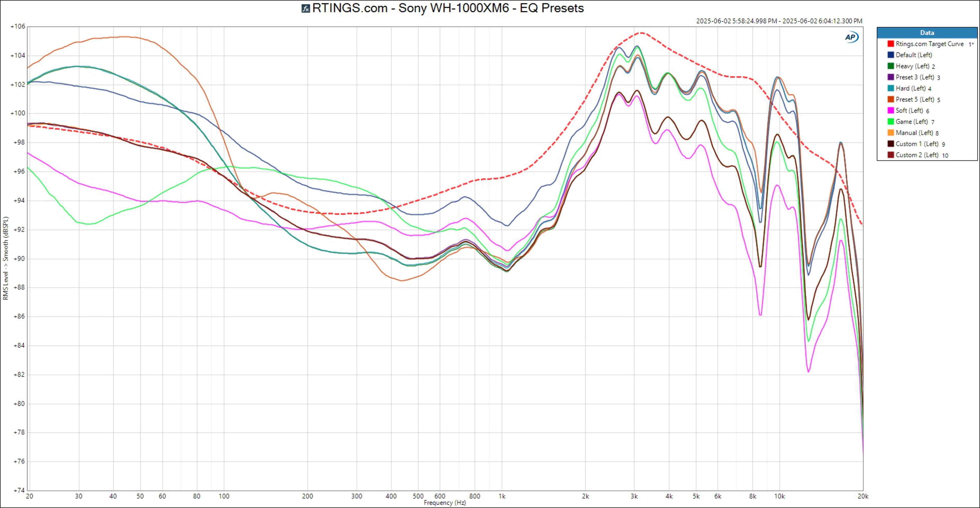Click the Sony WH-1000XM6 EQ Presets title
980x508 pixels.
coord(448,8)
